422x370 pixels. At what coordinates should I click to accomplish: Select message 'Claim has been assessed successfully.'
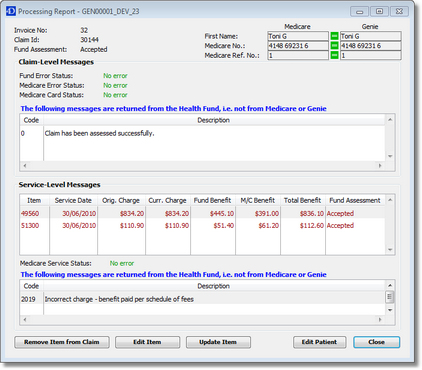click(202, 133)
